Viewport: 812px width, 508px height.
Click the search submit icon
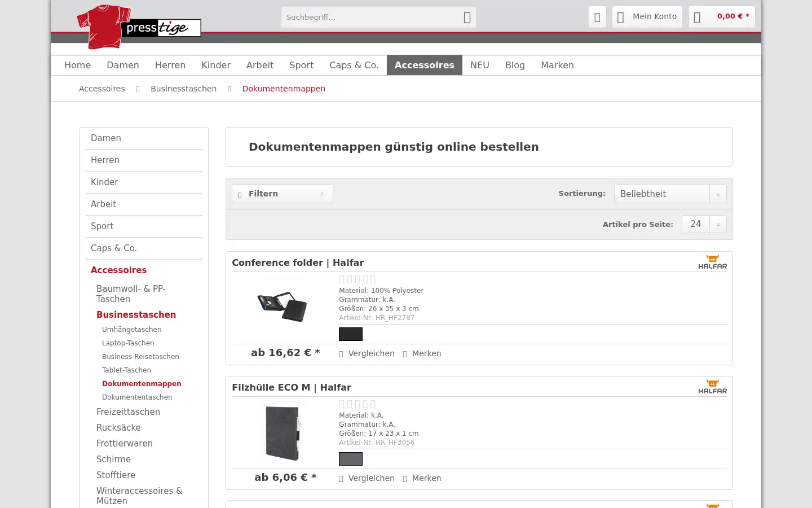[x=467, y=17]
